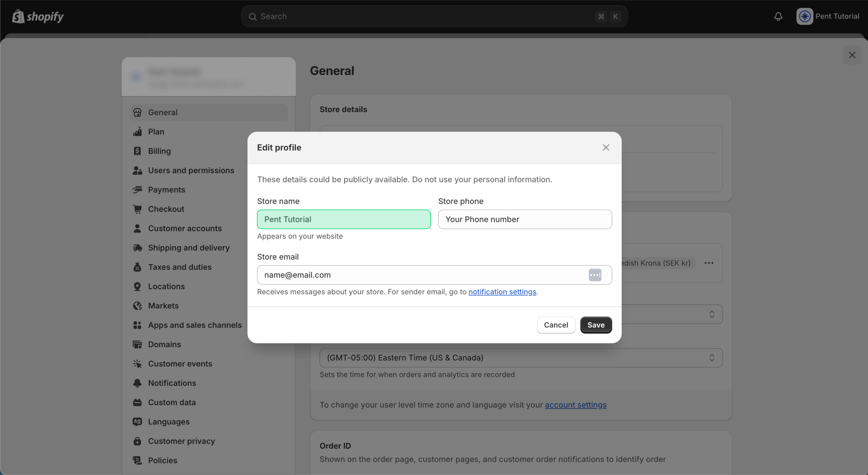This screenshot has height=475, width=868.
Task: Click the Users and permissions icon
Action: [137, 170]
